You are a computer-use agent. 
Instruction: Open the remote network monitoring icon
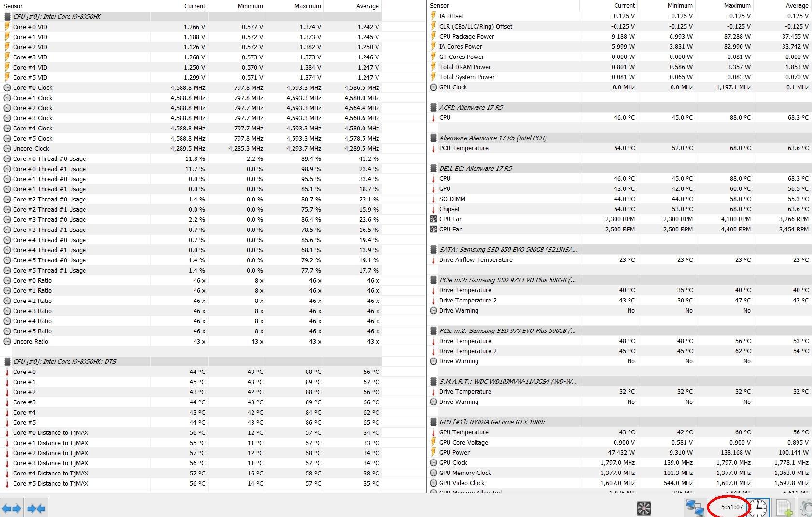click(695, 508)
